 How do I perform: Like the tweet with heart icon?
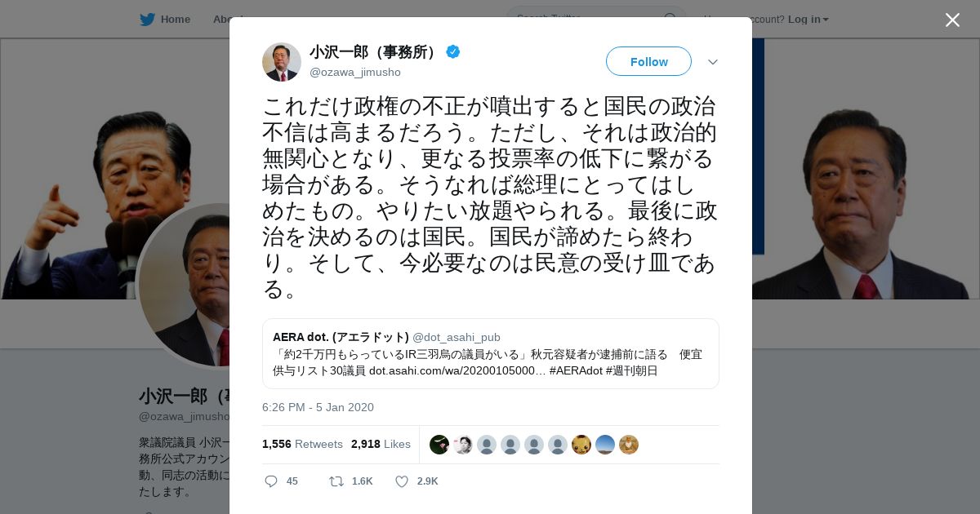tap(402, 481)
